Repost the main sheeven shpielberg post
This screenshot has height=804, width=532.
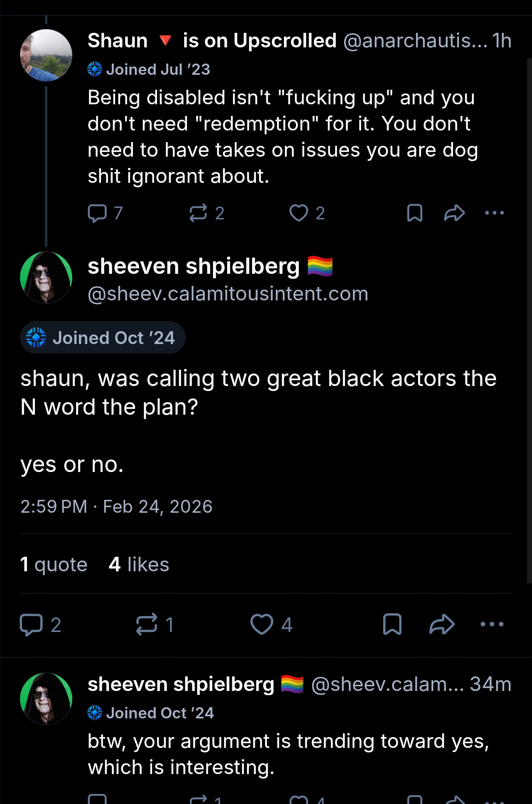tap(147, 625)
